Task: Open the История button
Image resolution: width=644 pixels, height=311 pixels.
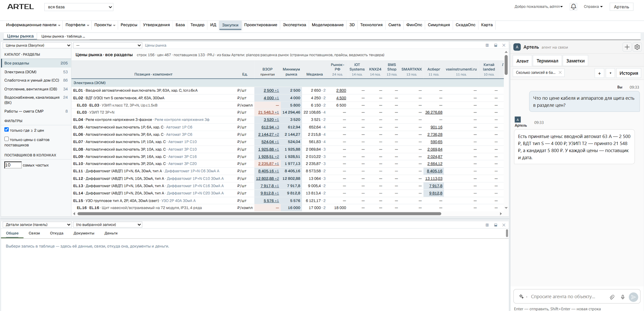Action: tap(629, 73)
